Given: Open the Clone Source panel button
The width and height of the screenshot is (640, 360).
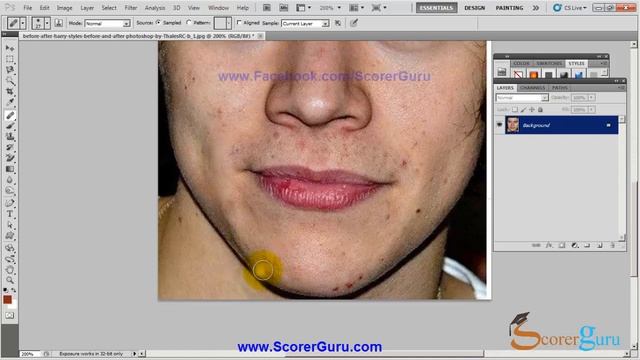Looking at the screenshot, I should click(58, 23).
